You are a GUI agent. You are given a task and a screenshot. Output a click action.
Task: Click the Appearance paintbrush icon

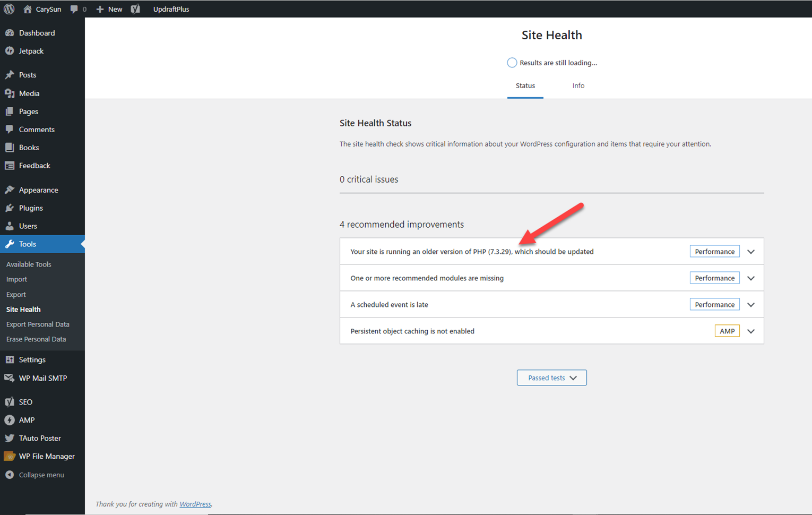pos(10,190)
